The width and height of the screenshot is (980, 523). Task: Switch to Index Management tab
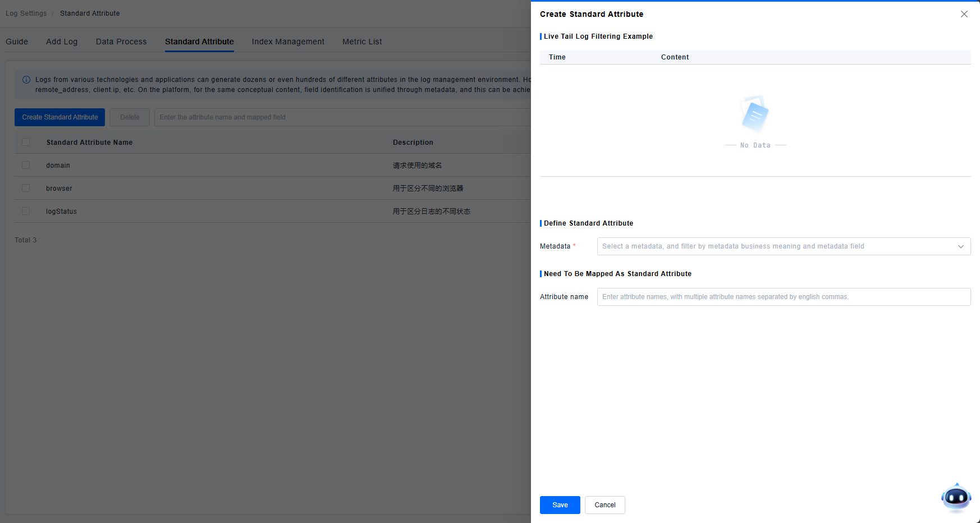pos(288,42)
